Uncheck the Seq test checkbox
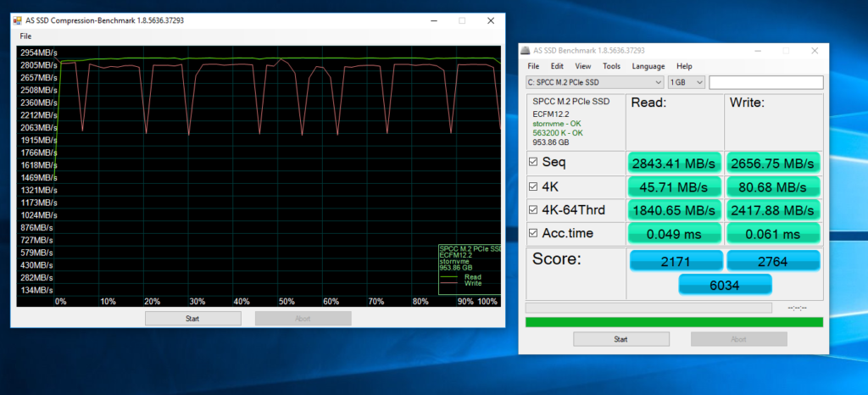868x395 pixels. [533, 162]
